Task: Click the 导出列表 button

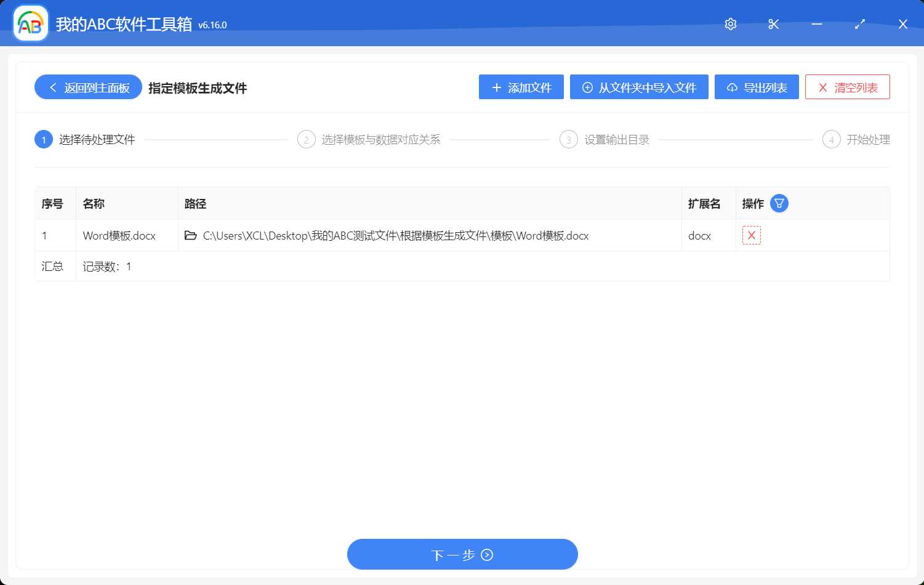Action: pyautogui.click(x=757, y=87)
